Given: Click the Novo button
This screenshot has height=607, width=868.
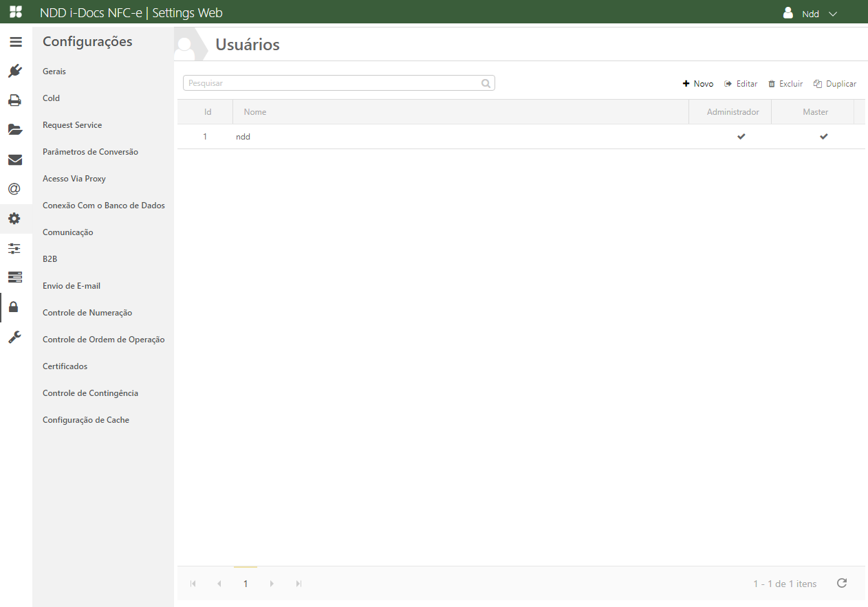Looking at the screenshot, I should click(x=697, y=84).
